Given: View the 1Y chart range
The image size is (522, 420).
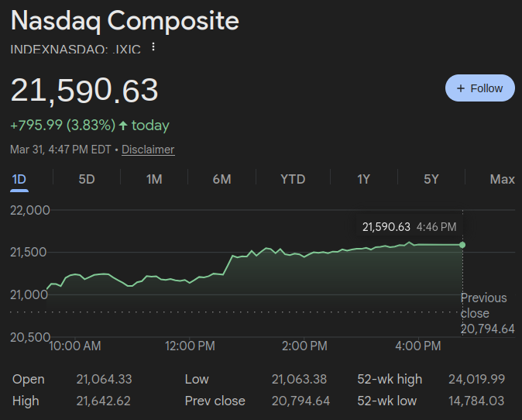Looking at the screenshot, I should (x=363, y=180).
